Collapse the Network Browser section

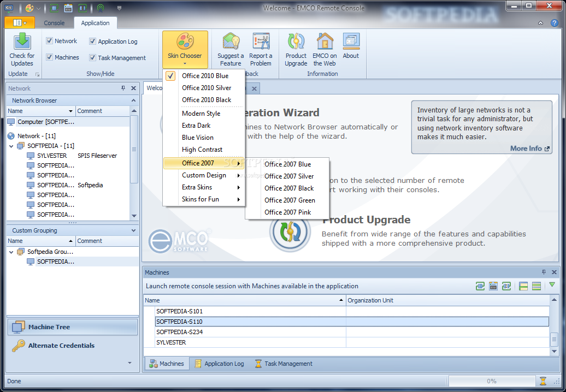133,100
